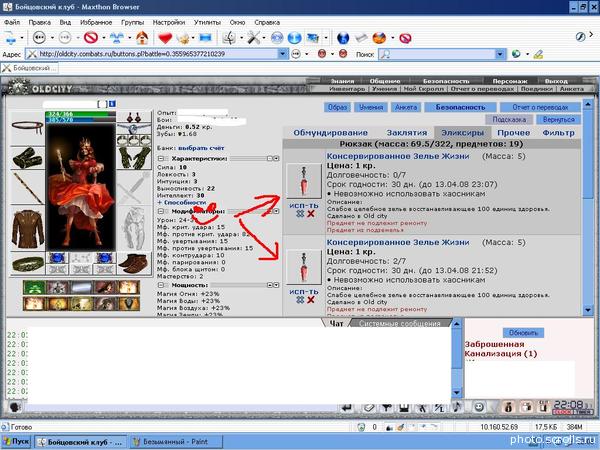Open the address bar dropdown arrow

282,54
